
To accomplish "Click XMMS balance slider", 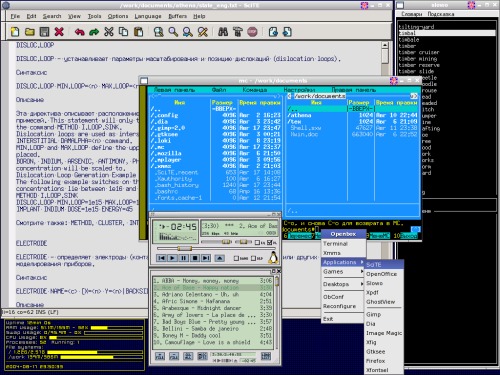I will pos(244,242).
